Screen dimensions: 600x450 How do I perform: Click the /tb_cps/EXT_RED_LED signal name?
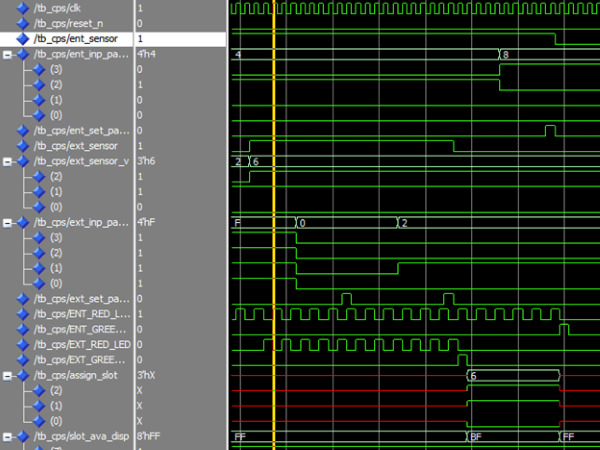point(82,345)
